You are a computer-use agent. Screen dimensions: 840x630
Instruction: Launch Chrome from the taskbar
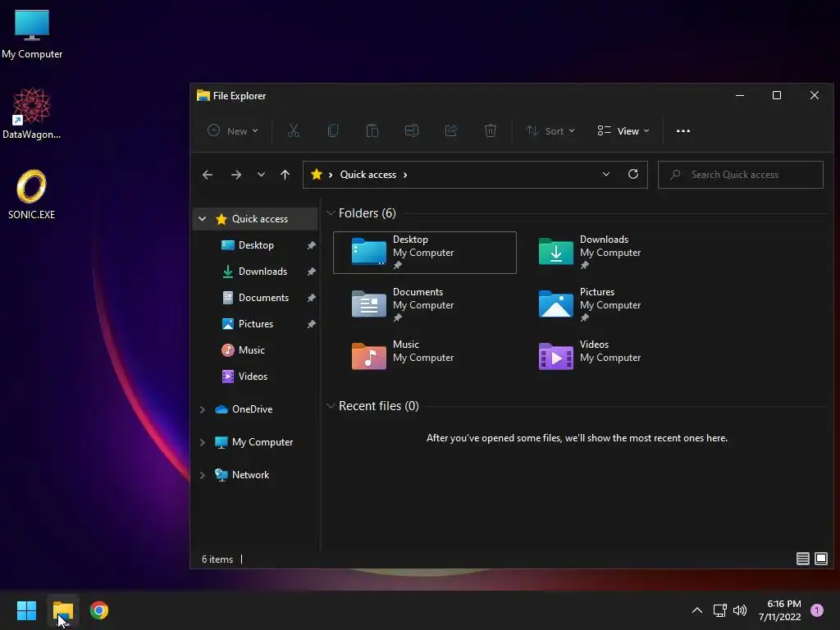point(99,610)
